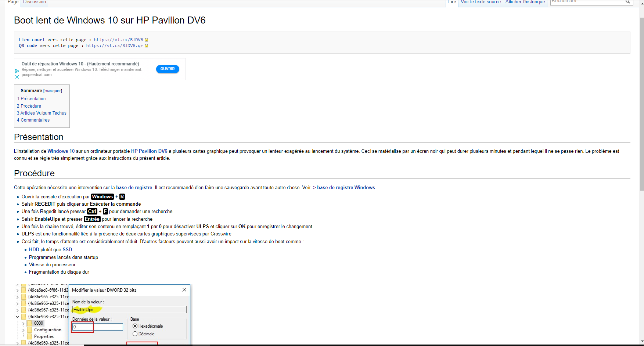644x346 pixels.
Task: Open the HDD link
Action: pos(34,249)
